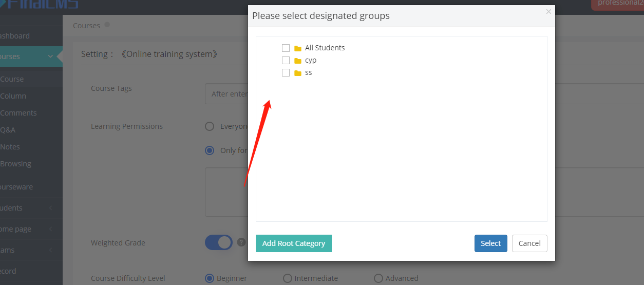This screenshot has height=285, width=644.
Task: Expand the Home page sidebar menu arrow
Action: click(x=51, y=229)
